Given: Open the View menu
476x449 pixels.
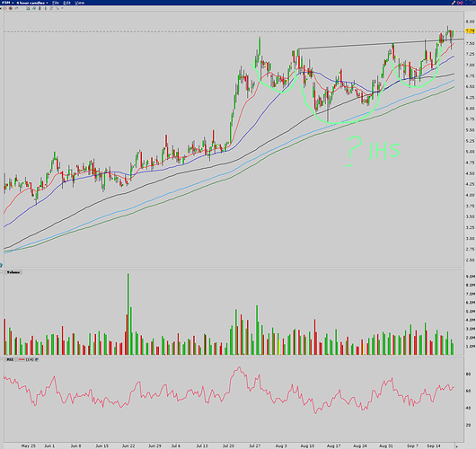Looking at the screenshot, I should coord(79,3).
